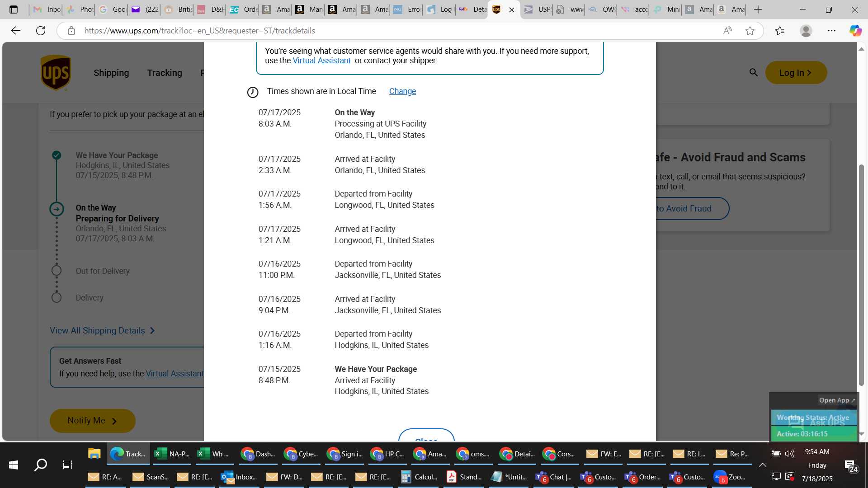Open the site search magnifier icon

point(753,73)
